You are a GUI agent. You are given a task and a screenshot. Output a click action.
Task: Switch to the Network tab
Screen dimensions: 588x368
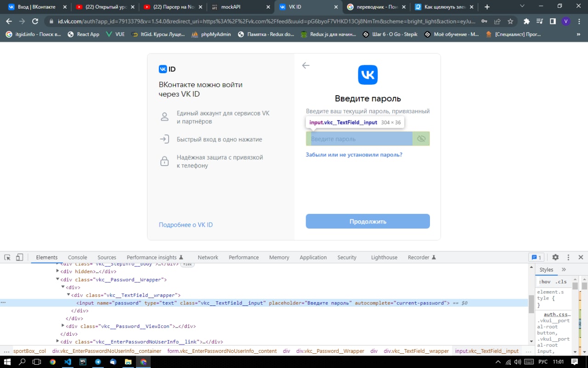(208, 258)
